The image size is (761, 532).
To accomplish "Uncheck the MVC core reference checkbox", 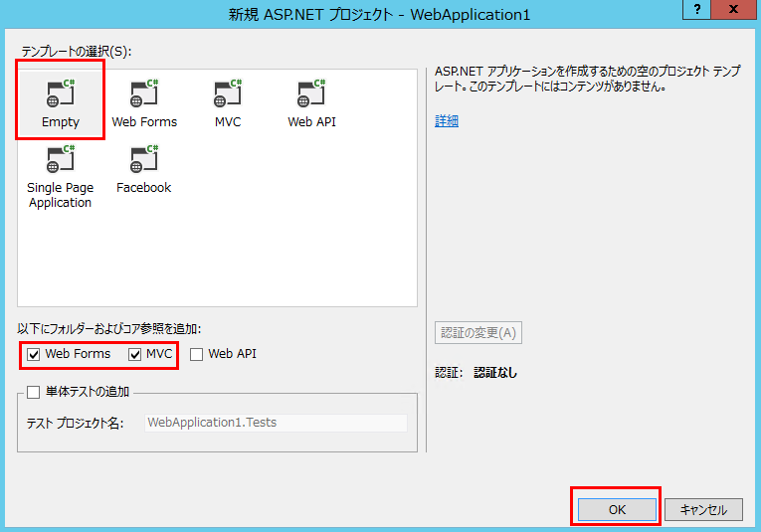I will tap(135, 355).
